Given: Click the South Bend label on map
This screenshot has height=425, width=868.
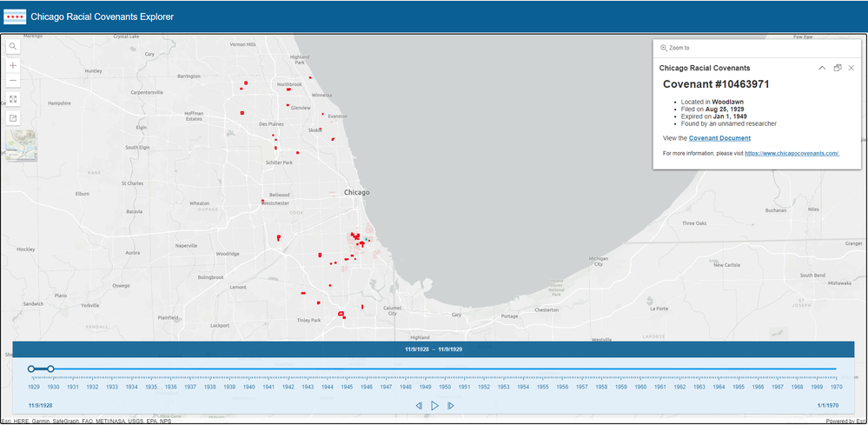Looking at the screenshot, I should (813, 275).
